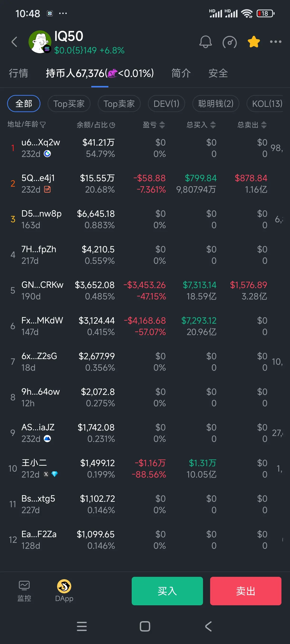
Task: Toggle the yellow favorite star
Action: coord(253,42)
